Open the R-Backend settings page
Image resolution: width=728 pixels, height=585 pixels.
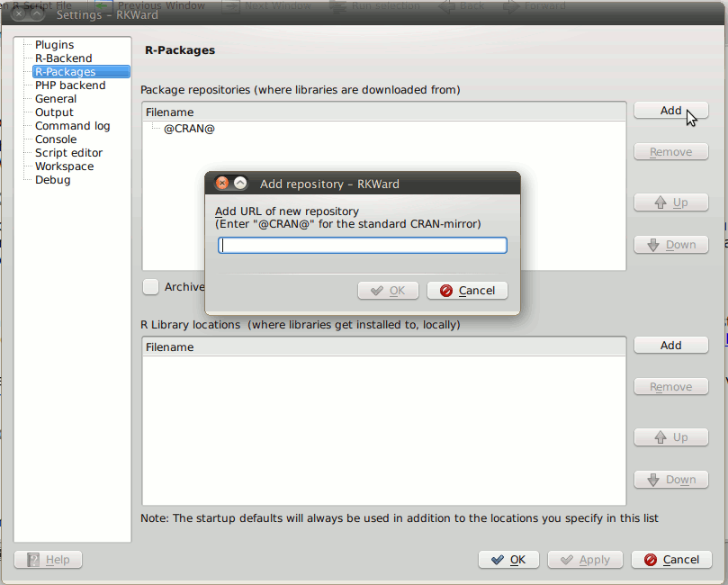coord(64,58)
